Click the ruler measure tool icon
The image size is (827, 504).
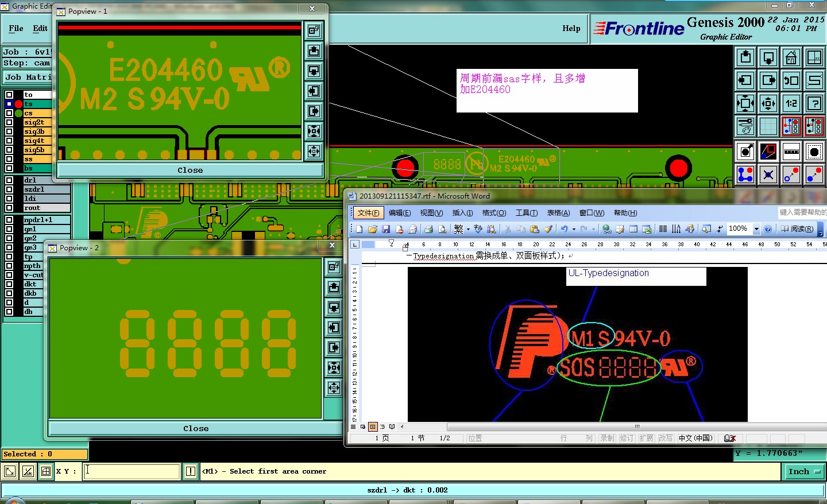[791, 152]
